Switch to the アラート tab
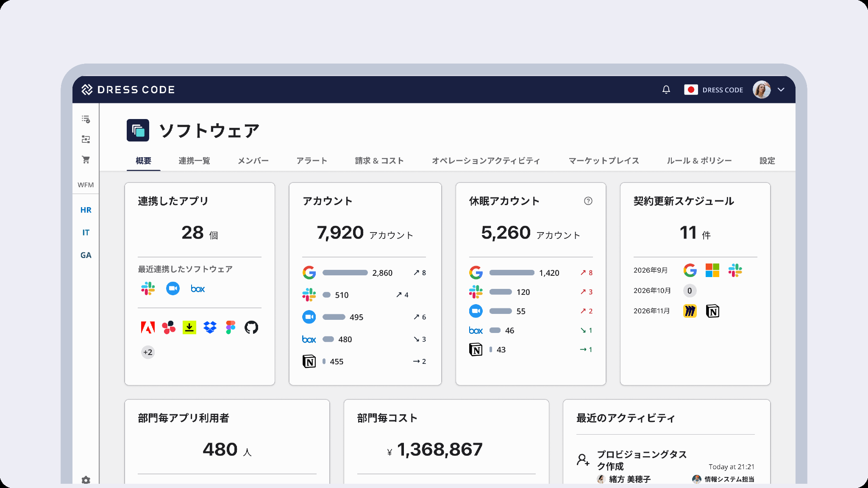This screenshot has width=868, height=488. tap(312, 161)
